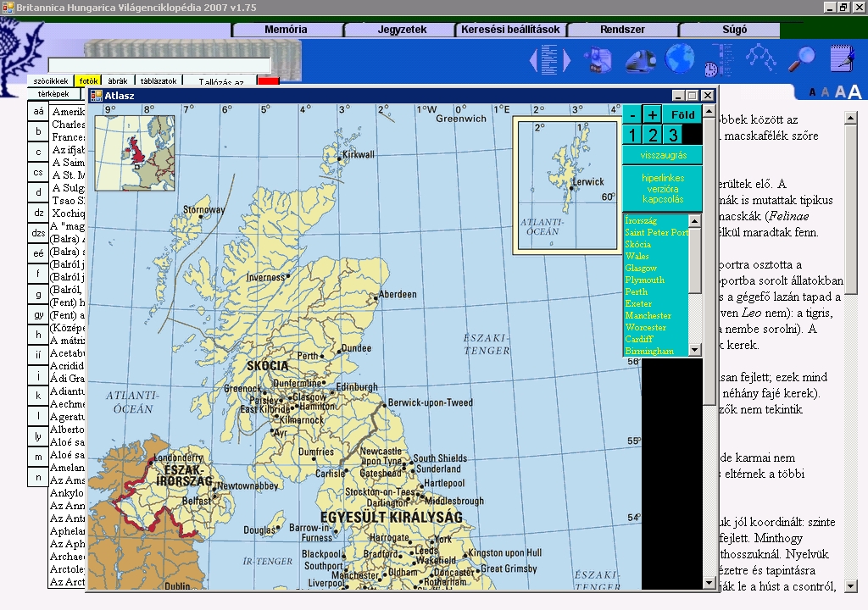Open the Rendszer menu
Viewport: 868px width, 610px height.
click(622, 30)
